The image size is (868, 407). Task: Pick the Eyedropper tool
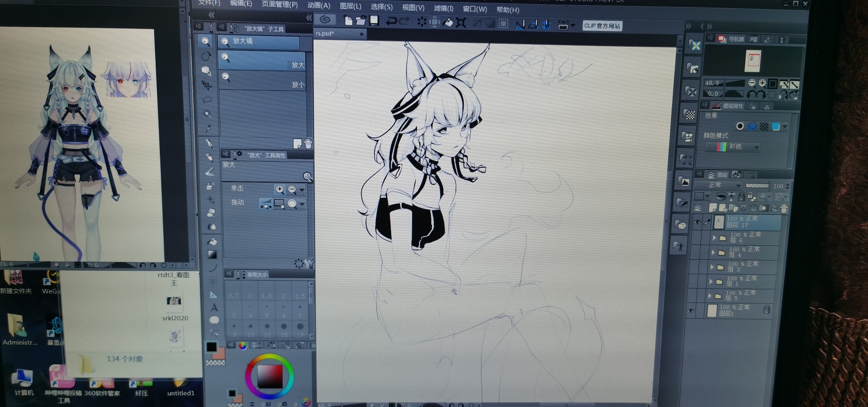click(x=208, y=128)
